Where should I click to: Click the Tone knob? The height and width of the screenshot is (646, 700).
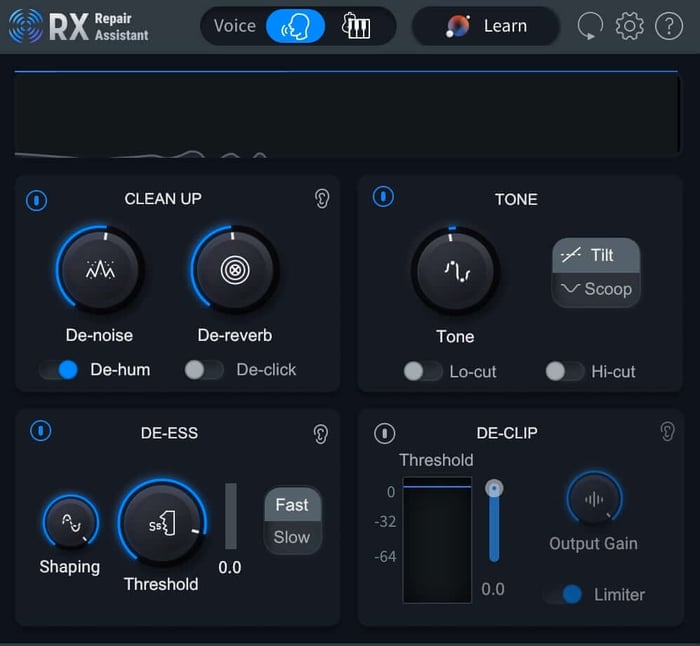455,271
